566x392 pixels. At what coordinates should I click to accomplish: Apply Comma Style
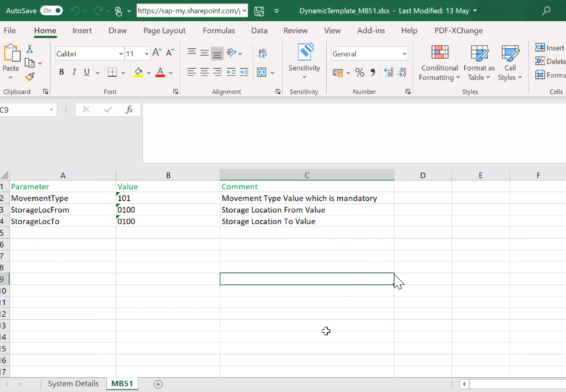pos(373,72)
